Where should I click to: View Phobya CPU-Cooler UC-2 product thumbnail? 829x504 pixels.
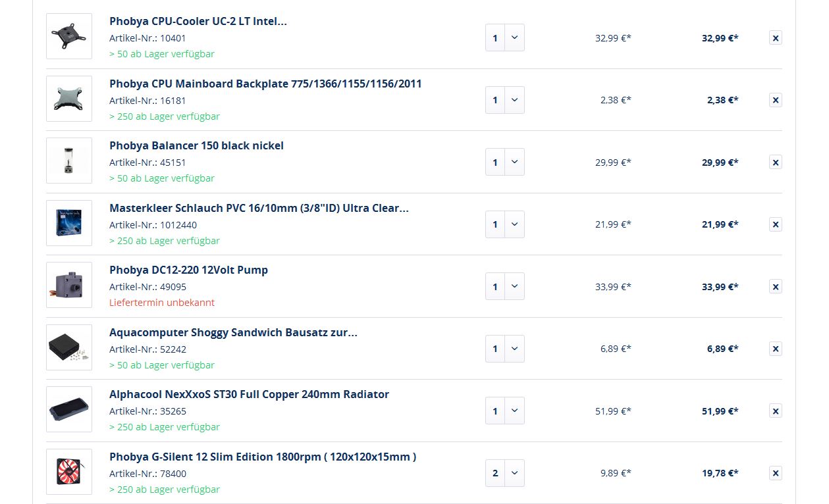click(69, 36)
